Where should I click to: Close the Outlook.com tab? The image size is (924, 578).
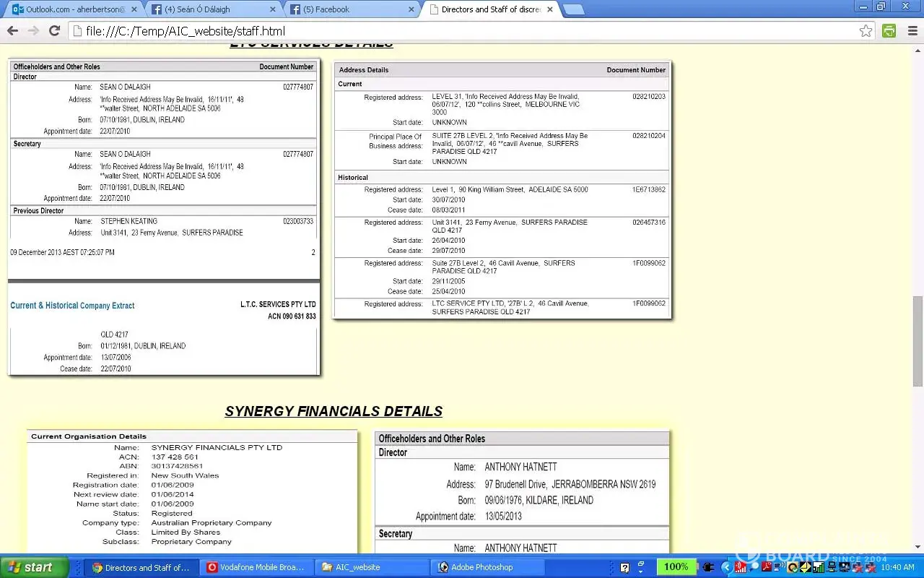click(x=134, y=9)
